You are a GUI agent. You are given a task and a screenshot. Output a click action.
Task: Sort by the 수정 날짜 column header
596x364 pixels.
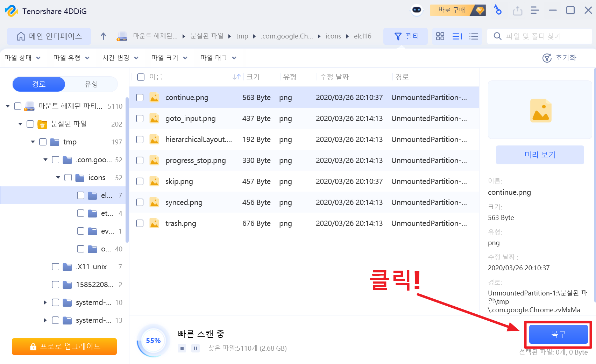(334, 77)
